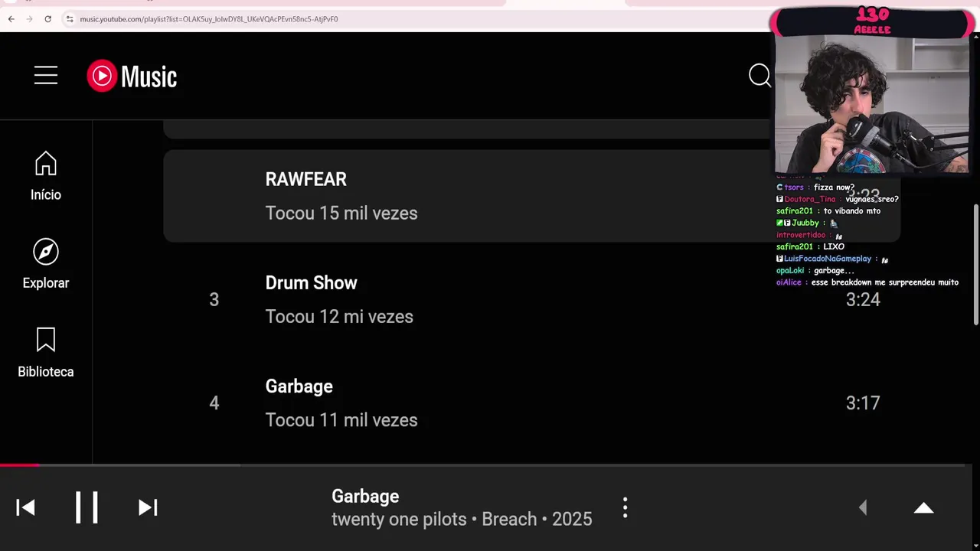Click the browser forward arrow

click(x=29, y=18)
